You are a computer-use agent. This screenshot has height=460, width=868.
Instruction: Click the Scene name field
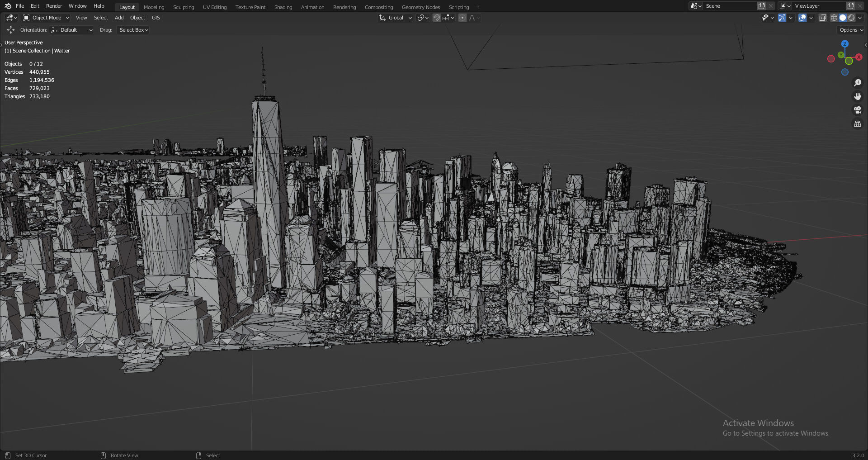tap(730, 6)
